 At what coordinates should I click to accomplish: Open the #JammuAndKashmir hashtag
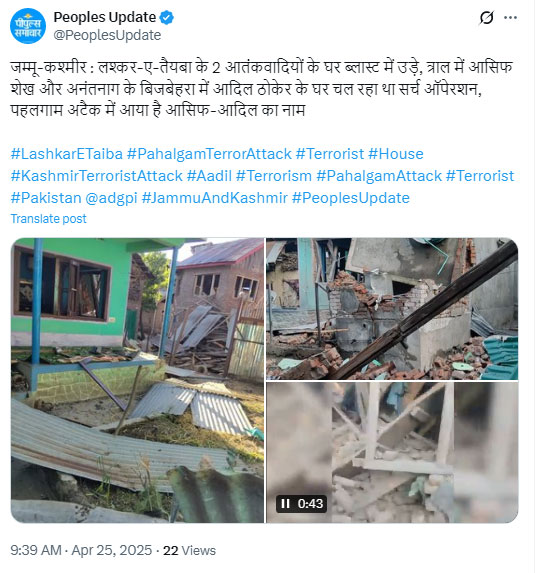pos(215,198)
